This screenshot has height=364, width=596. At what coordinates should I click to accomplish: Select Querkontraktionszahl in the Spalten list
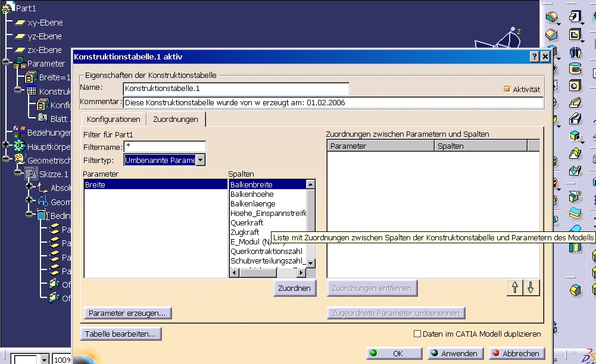[x=268, y=251]
